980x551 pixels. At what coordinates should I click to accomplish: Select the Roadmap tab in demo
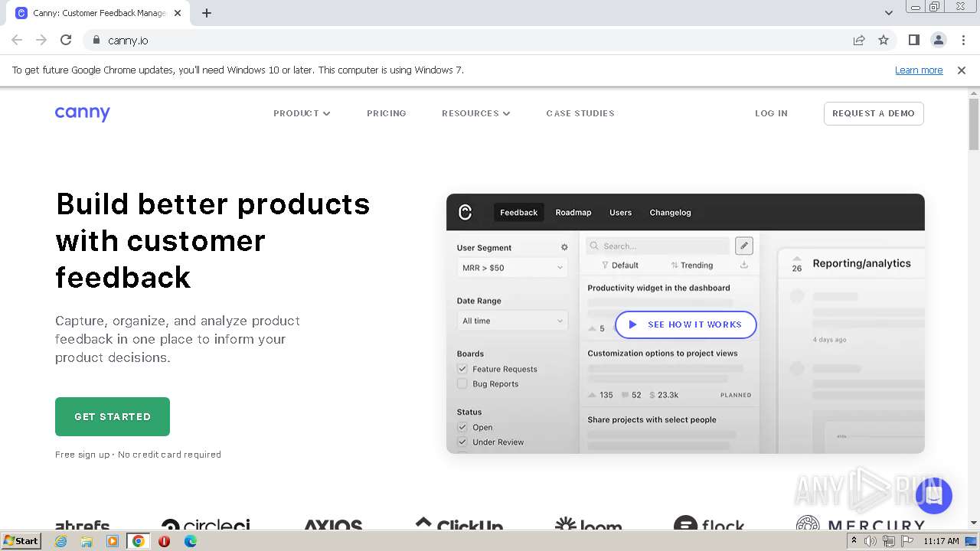(573, 212)
